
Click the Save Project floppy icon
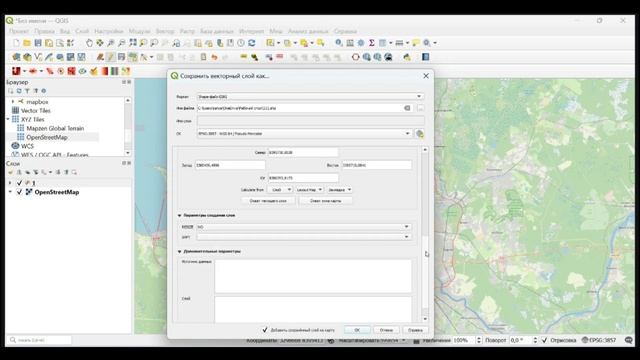coord(38,43)
